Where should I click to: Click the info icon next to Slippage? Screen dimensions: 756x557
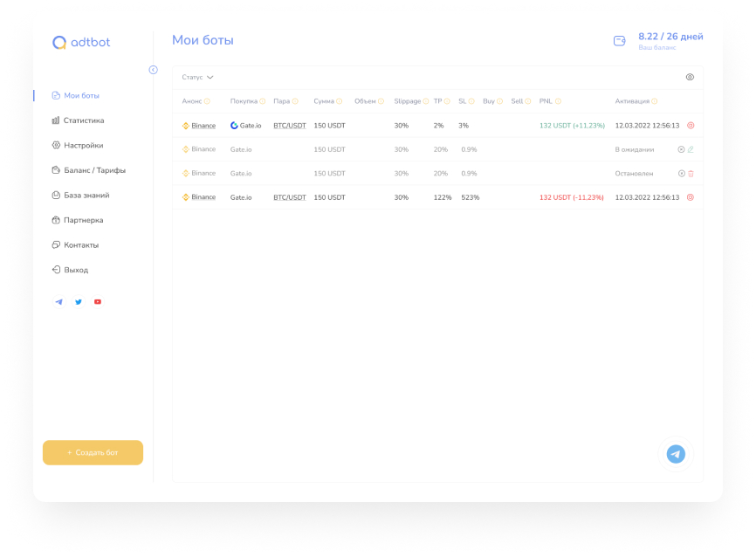point(425,101)
